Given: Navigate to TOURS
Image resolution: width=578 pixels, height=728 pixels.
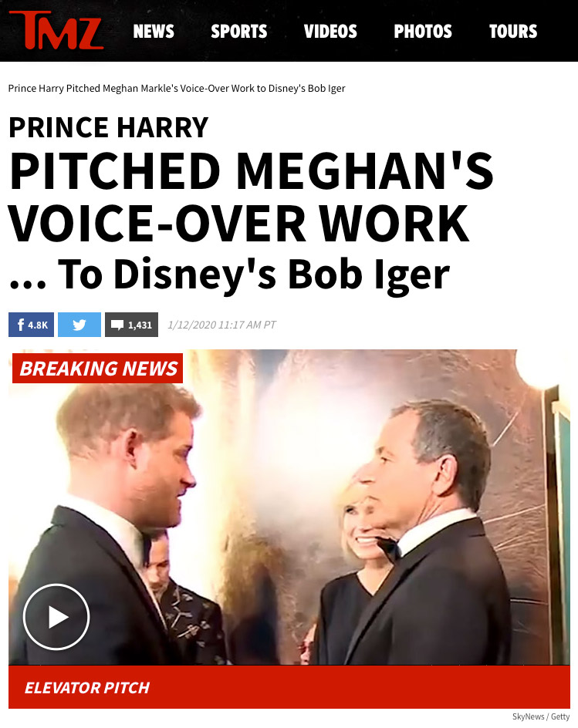Looking at the screenshot, I should [513, 32].
